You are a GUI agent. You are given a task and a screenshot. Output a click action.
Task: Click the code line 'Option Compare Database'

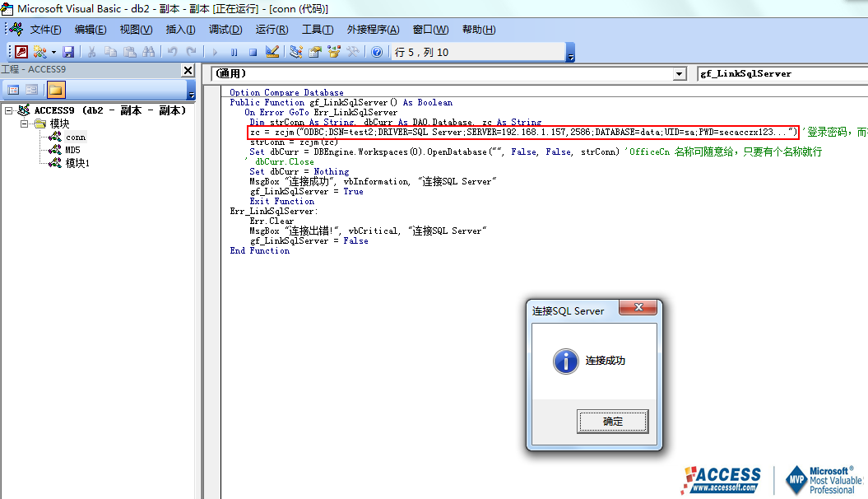tap(286, 92)
